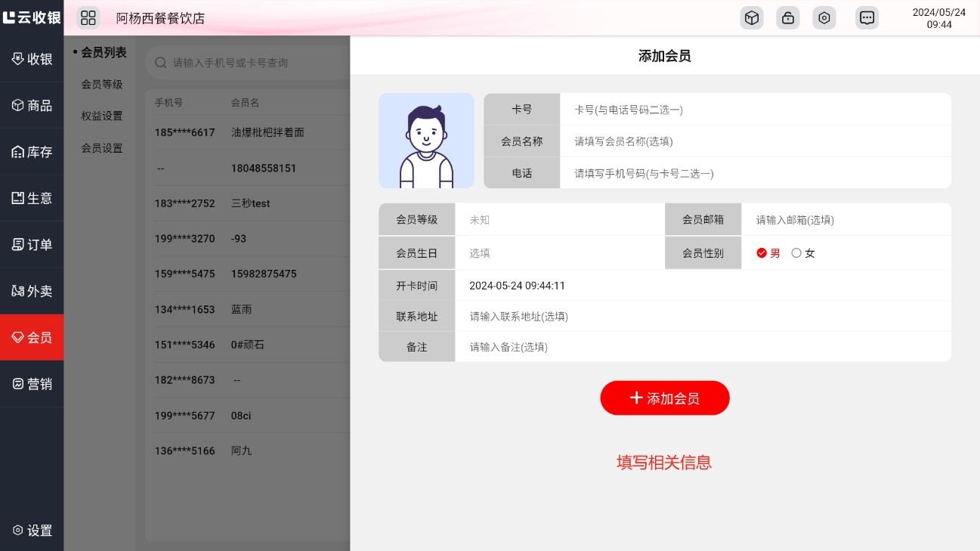Open the message chat icon
This screenshot has width=980, height=551.
click(867, 18)
